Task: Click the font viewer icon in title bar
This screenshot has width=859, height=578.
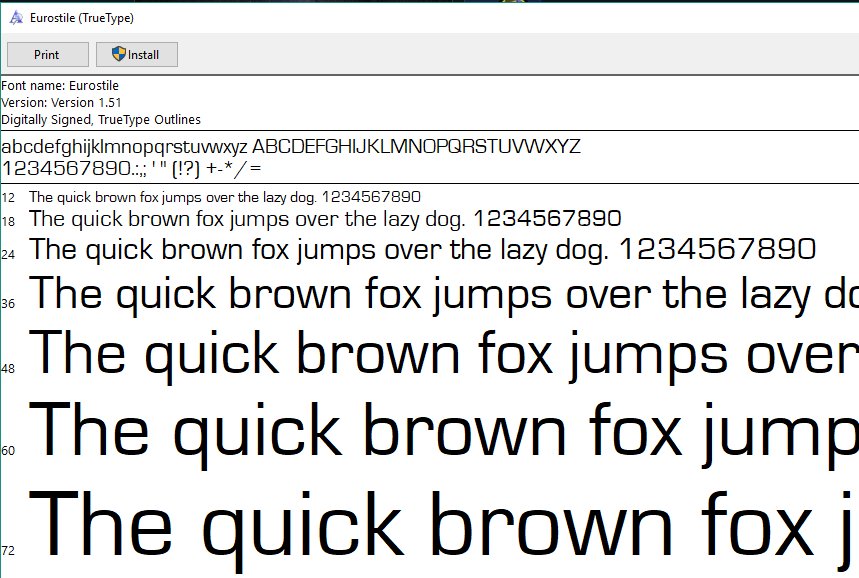Action: pyautogui.click(x=16, y=18)
